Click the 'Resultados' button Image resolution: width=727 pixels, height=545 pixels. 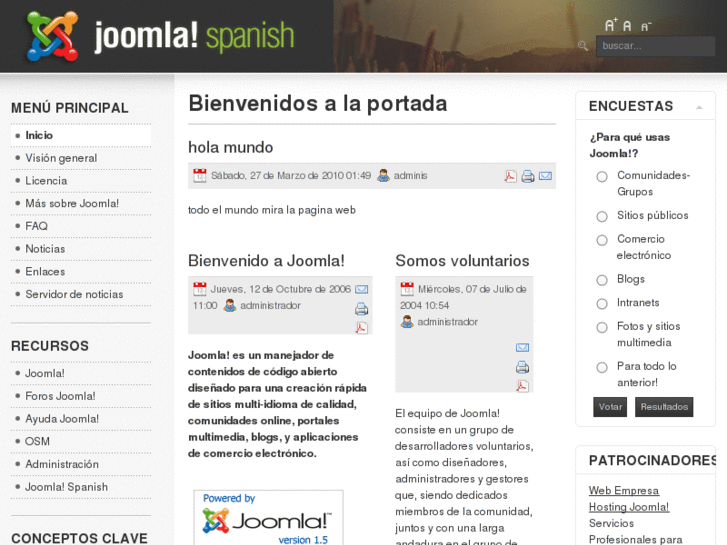(x=664, y=407)
